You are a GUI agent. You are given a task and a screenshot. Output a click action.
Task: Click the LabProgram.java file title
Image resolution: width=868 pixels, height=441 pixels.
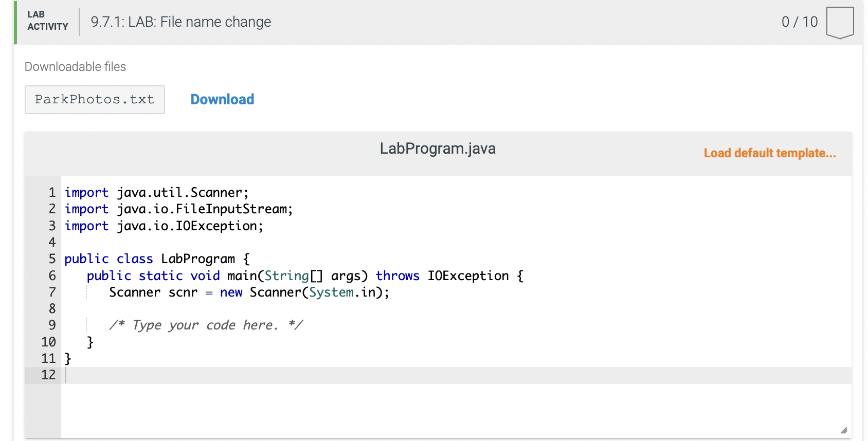tap(438, 149)
